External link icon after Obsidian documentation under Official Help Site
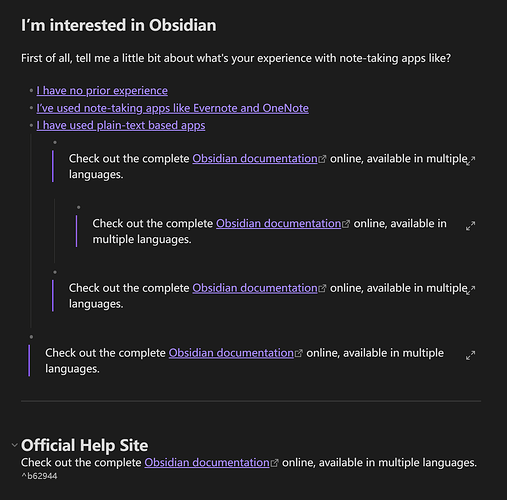The image size is (507, 500). [274, 463]
